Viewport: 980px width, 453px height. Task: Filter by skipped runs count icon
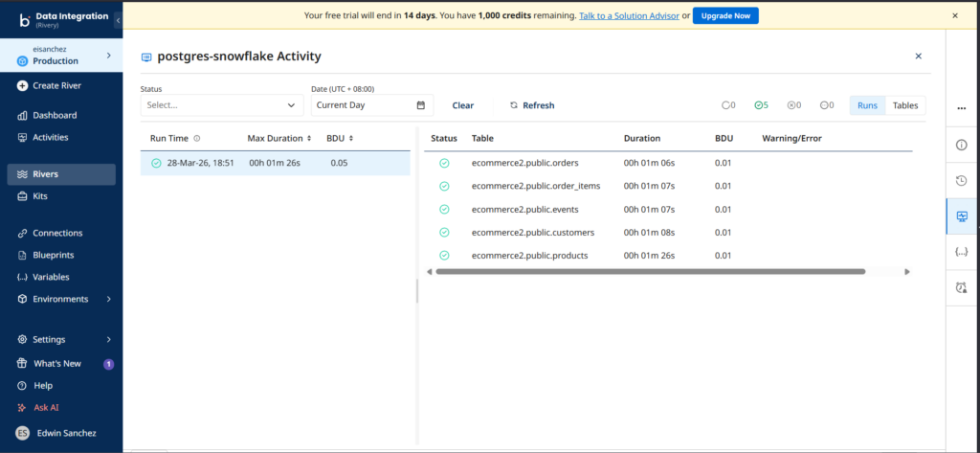(826, 105)
